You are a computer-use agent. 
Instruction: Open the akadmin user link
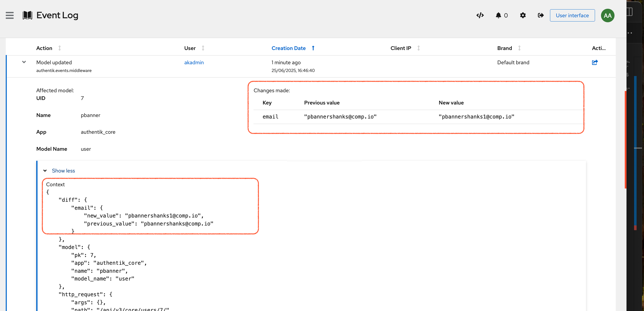(194, 62)
